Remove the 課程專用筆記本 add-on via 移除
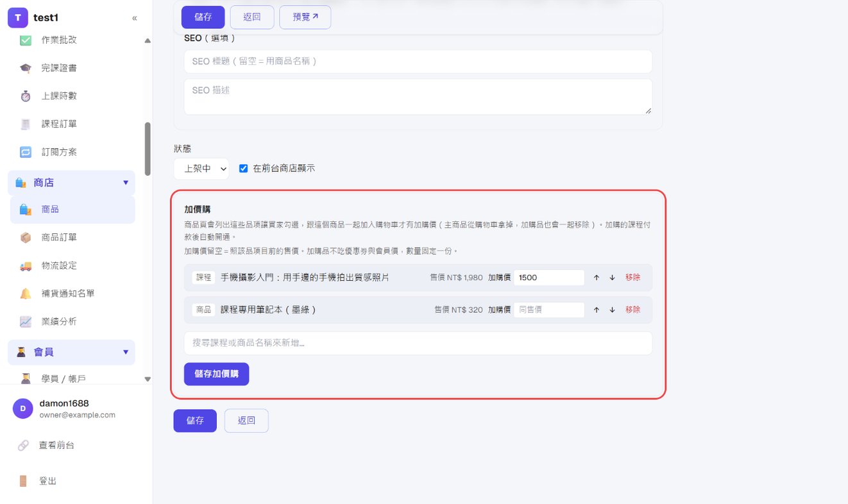Screen dimensions: 848x504 point(633,310)
